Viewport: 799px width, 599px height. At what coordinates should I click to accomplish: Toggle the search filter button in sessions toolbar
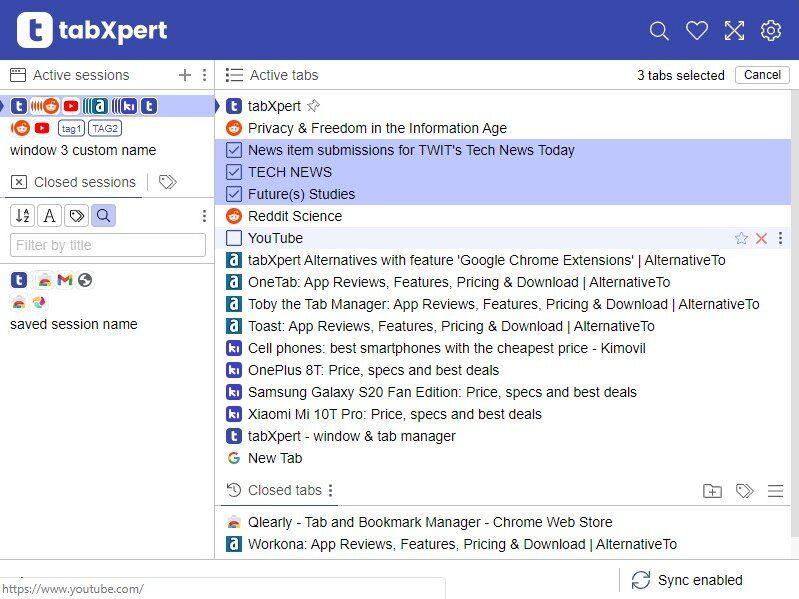(103, 215)
